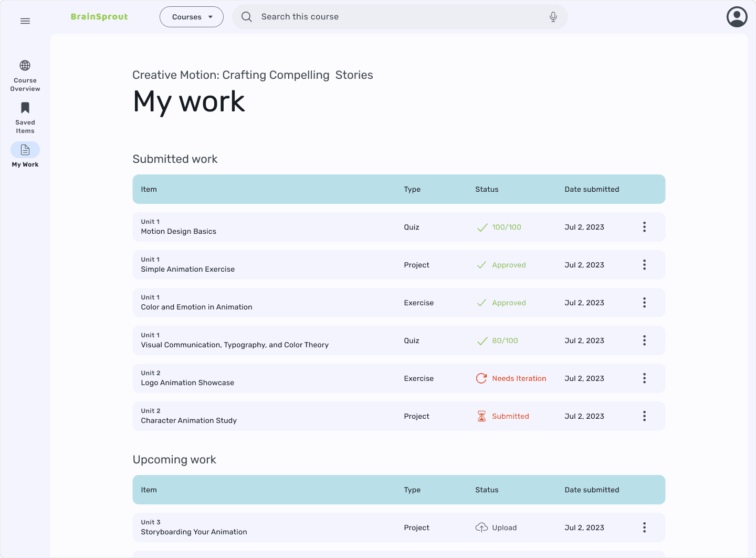
Task: Click the Submitted hourglass icon
Action: coord(481,416)
